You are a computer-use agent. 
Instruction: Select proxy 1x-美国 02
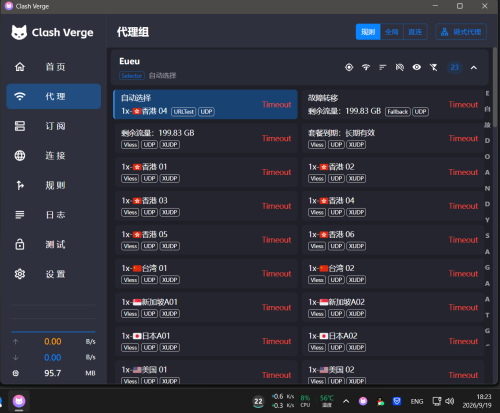(x=393, y=372)
